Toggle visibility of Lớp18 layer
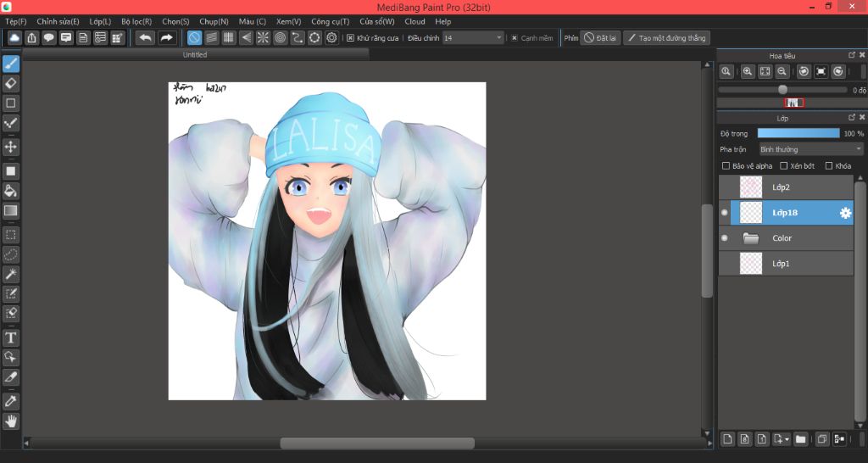Screen dimensions: 868x463 point(725,213)
